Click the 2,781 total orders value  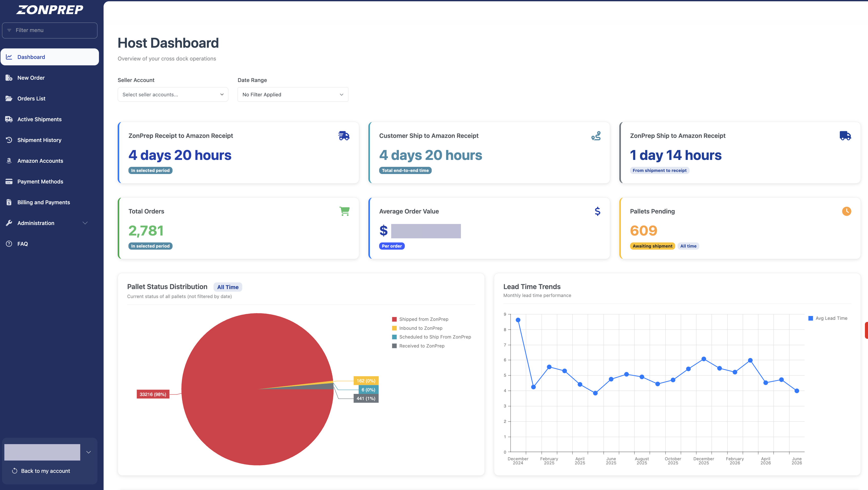[x=146, y=231]
